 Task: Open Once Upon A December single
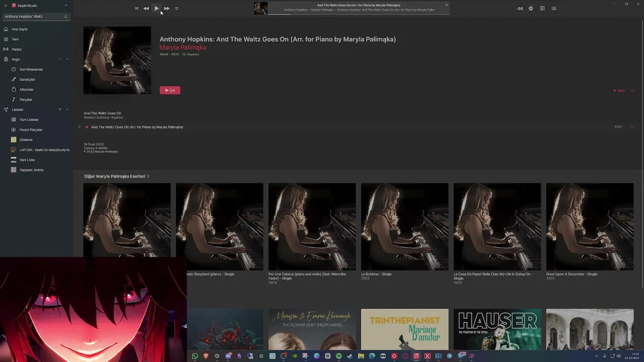pyautogui.click(x=590, y=227)
